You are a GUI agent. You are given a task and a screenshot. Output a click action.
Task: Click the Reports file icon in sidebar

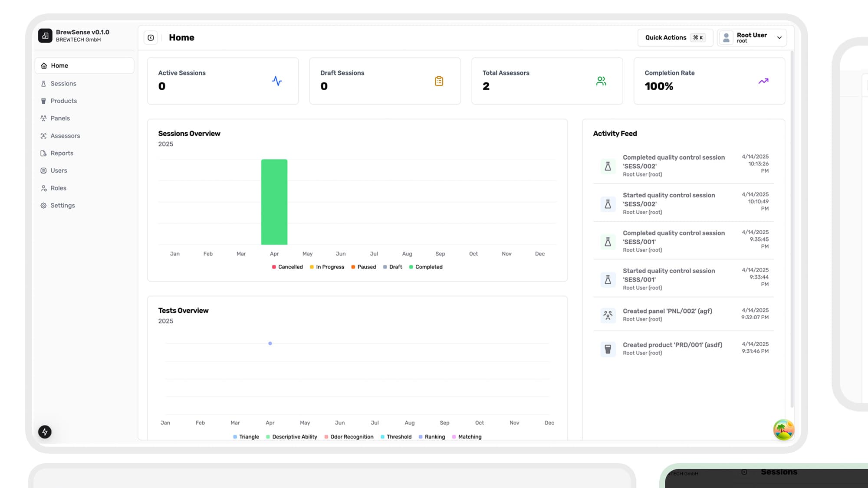[43, 153]
